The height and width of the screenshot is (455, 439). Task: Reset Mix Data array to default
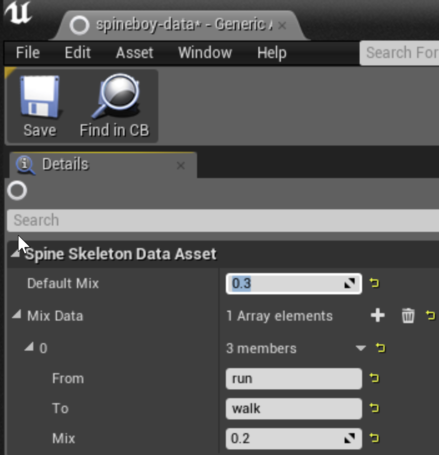coord(430,315)
